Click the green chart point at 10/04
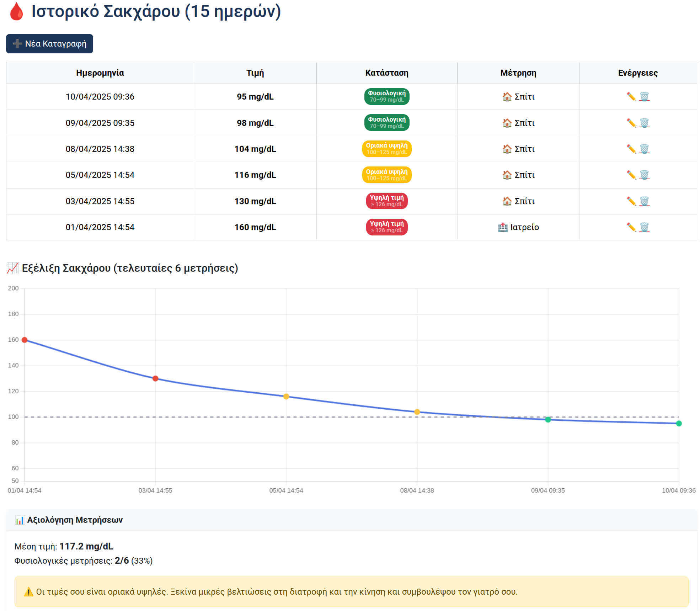This screenshot has height=611, width=700. click(679, 424)
